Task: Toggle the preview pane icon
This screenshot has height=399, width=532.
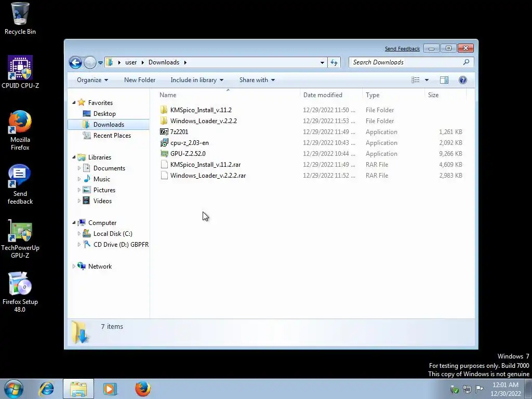Action: click(x=444, y=80)
